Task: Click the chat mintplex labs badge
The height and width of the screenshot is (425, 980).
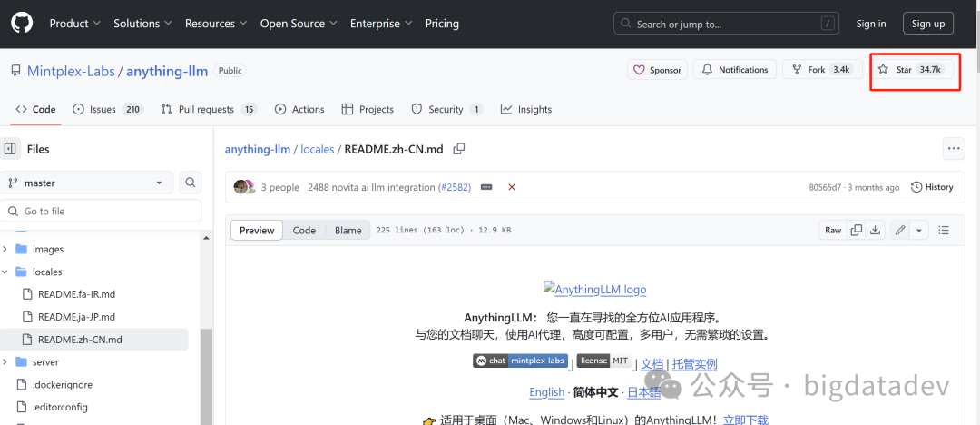Action: point(521,361)
